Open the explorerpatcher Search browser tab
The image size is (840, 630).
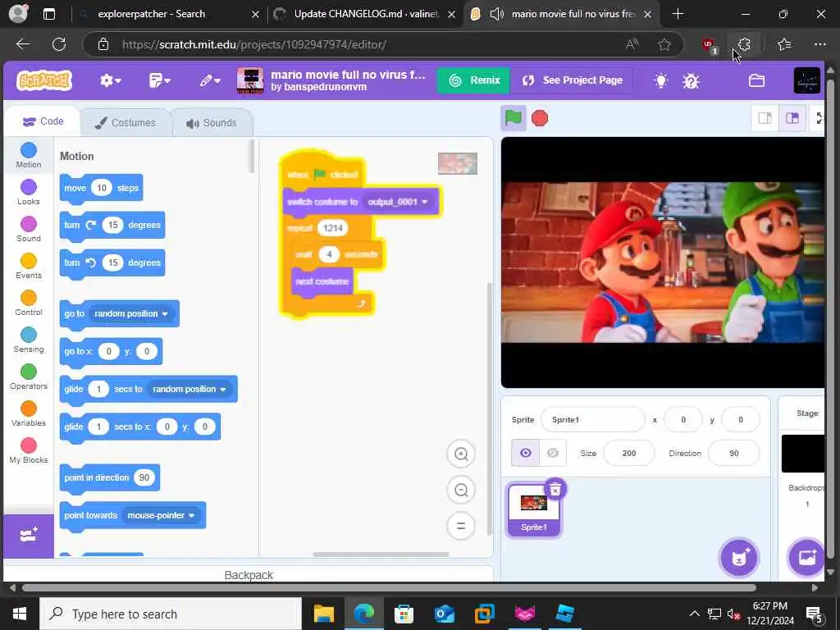point(167,14)
